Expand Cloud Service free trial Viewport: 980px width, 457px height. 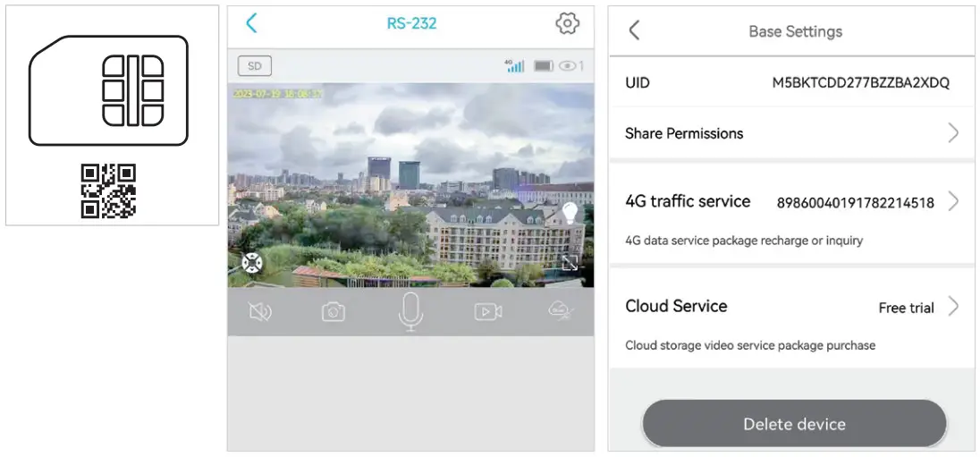click(x=952, y=307)
